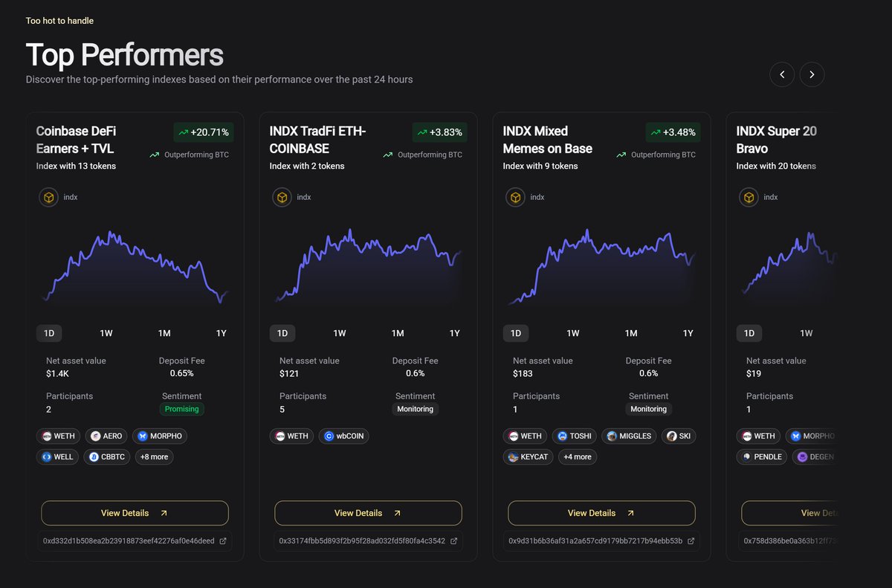Viewport: 892px width, 588px height.
Task: Click Monitoring badge on TradFi ETH-COINBASE card
Action: pos(416,409)
